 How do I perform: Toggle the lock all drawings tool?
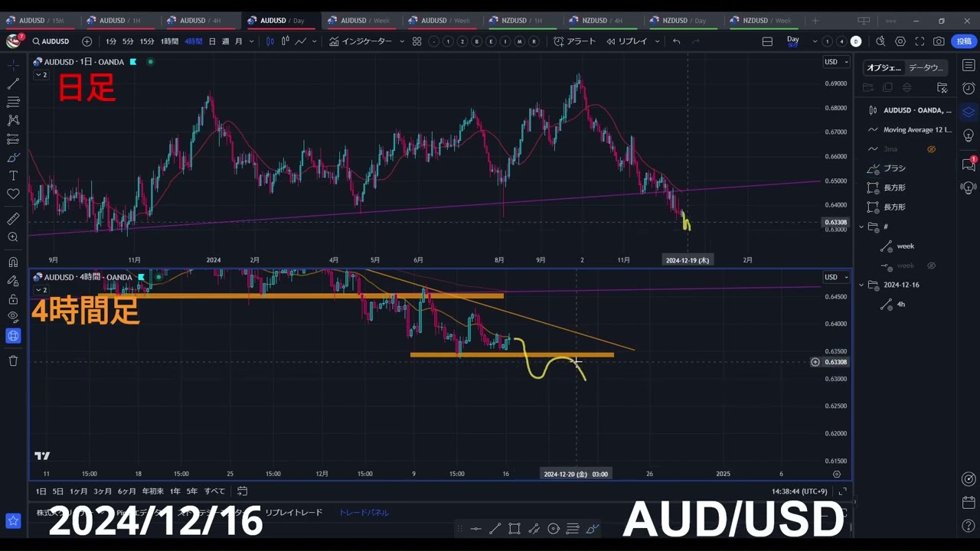click(13, 298)
